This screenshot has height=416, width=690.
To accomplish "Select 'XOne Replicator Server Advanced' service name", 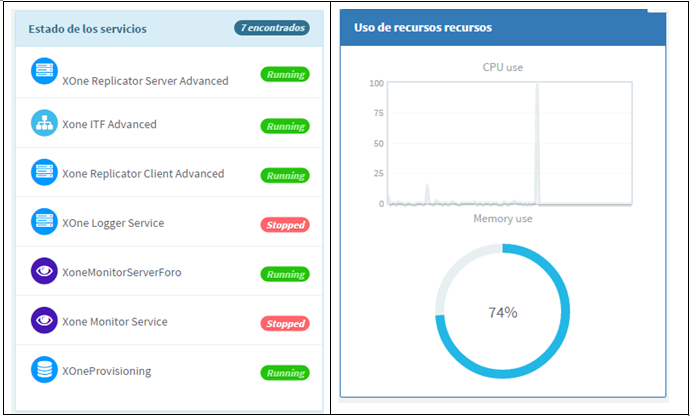I will point(145,81).
